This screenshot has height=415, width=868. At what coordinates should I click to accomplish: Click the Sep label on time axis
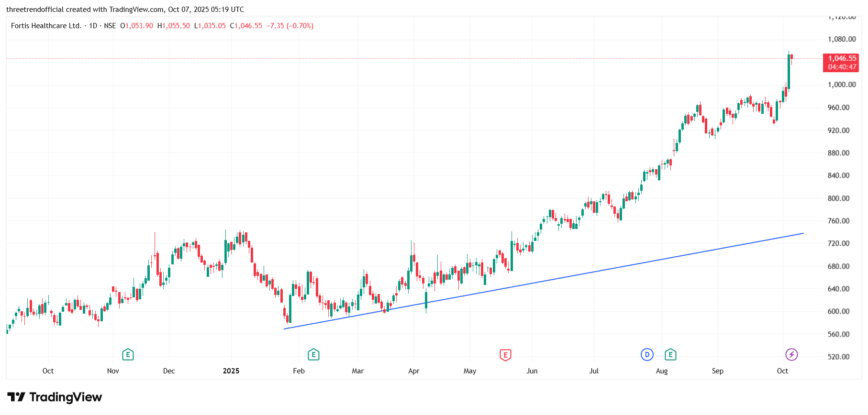click(718, 371)
